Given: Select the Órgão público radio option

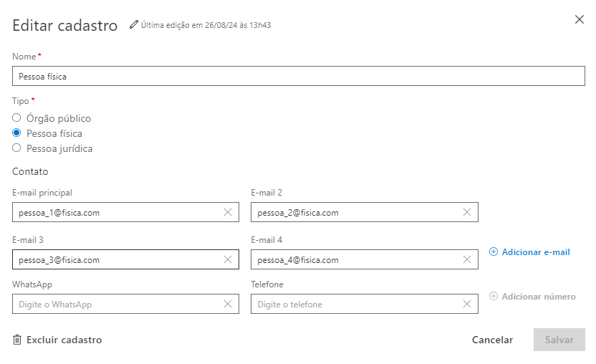Looking at the screenshot, I should pyautogui.click(x=16, y=118).
